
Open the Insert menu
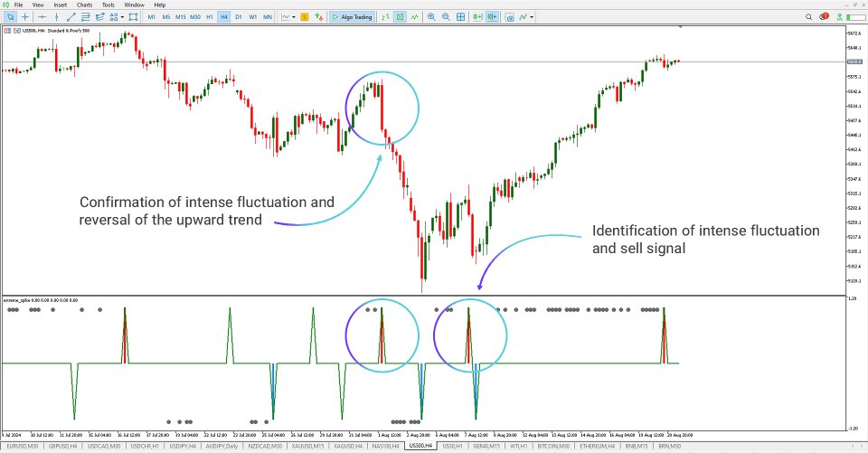pyautogui.click(x=61, y=5)
